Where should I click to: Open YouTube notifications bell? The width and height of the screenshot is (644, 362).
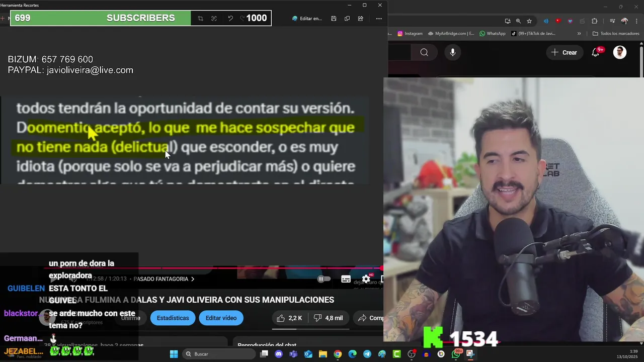[x=596, y=52]
